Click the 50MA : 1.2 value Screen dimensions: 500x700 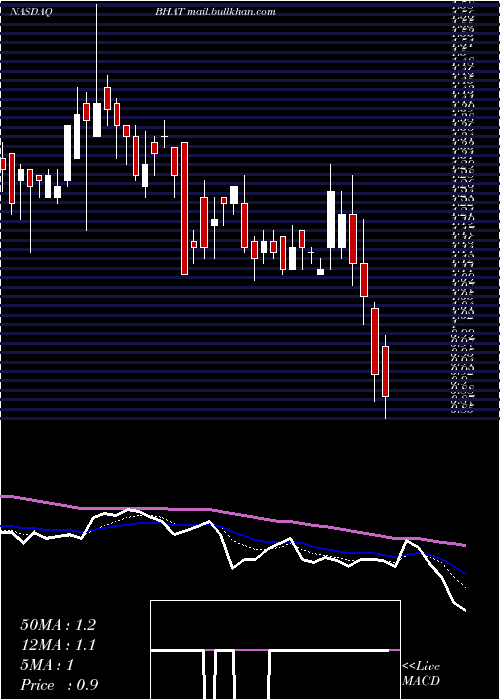(58, 625)
